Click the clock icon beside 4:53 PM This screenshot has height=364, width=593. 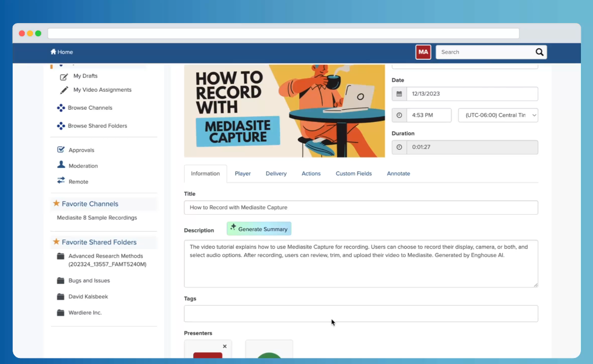point(399,115)
